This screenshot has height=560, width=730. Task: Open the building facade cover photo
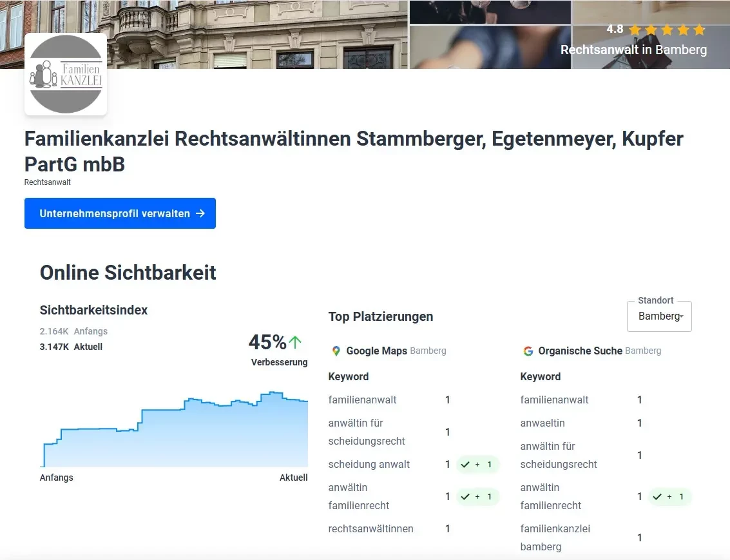[x=258, y=32]
